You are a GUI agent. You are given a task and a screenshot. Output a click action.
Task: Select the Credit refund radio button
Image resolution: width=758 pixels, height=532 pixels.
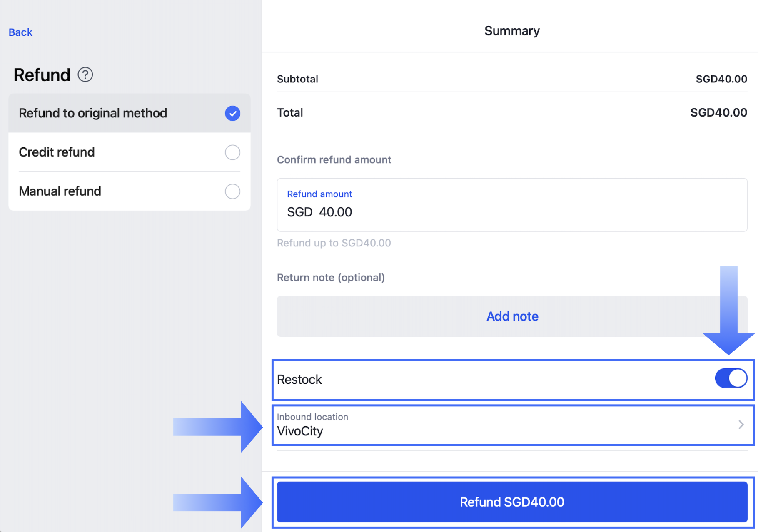point(232,152)
